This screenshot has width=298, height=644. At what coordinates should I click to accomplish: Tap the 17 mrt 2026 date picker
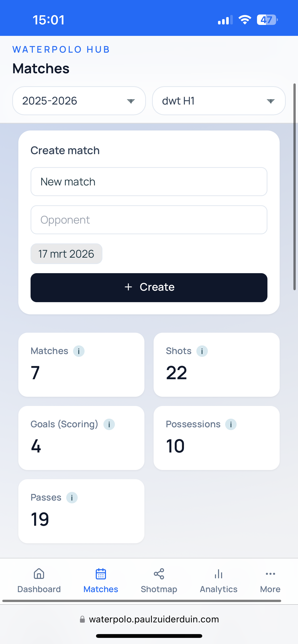point(66,253)
